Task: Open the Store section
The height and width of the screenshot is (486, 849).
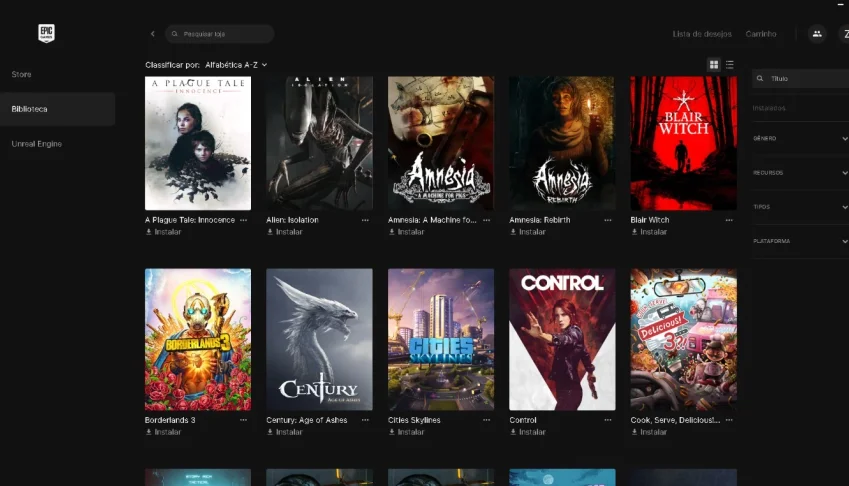Action: (22, 74)
